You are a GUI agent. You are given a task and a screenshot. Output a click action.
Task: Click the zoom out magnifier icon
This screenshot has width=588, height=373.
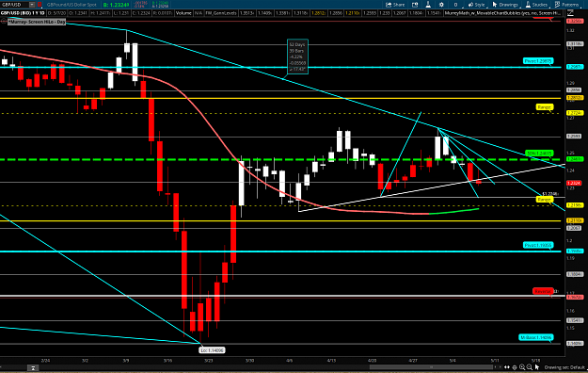coord(530,367)
